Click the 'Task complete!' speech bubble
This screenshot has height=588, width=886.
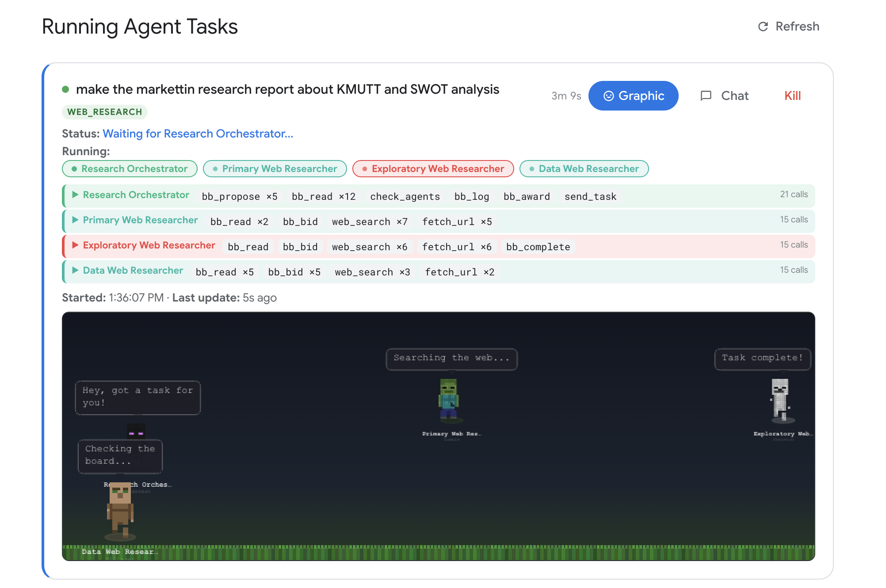[763, 359]
